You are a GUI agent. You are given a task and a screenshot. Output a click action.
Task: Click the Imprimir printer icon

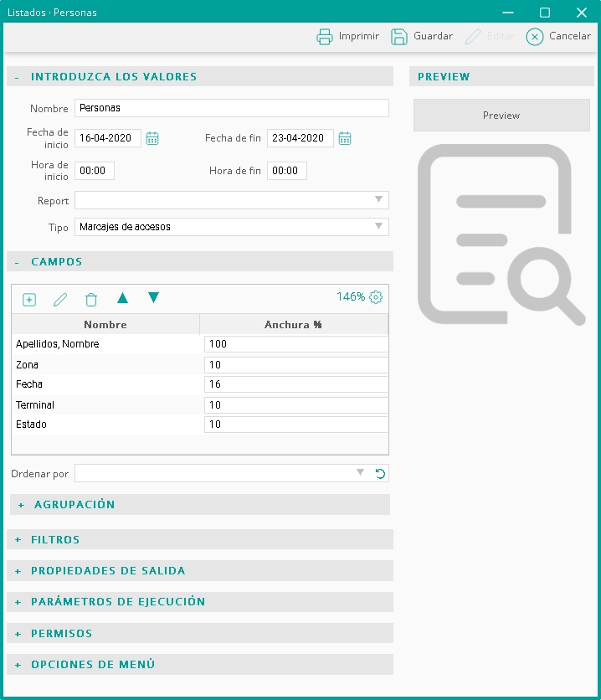[325, 37]
